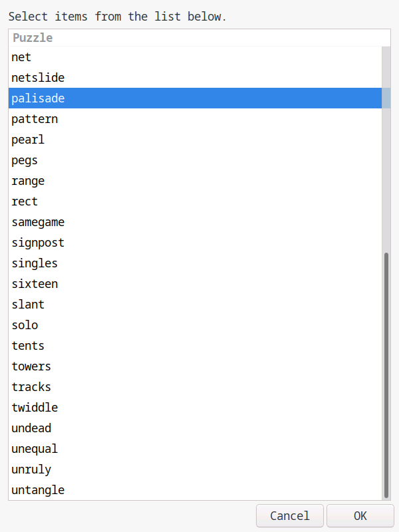Pick pattern in the puzzle list
This screenshot has width=399, height=532.
click(35, 119)
